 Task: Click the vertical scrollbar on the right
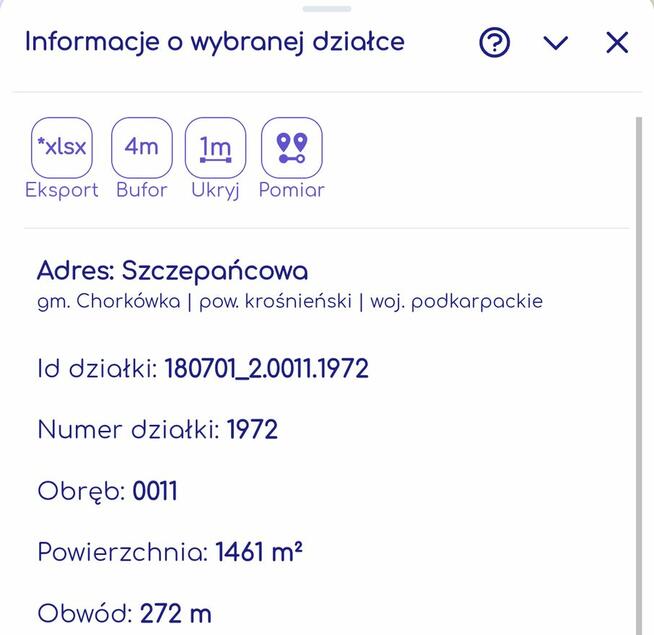(x=639, y=375)
